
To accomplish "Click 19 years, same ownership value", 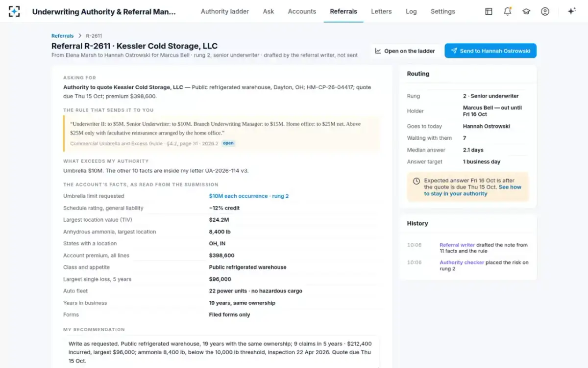I will pyautogui.click(x=242, y=303).
